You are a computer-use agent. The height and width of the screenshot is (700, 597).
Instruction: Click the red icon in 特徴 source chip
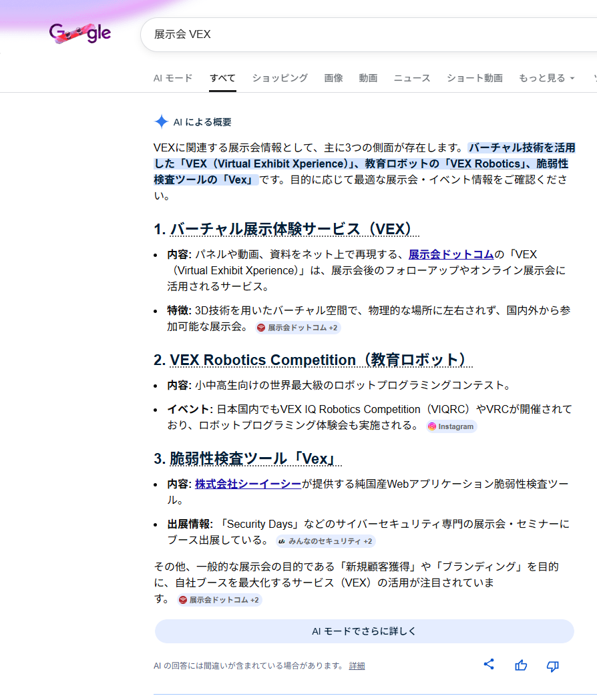[x=261, y=328]
